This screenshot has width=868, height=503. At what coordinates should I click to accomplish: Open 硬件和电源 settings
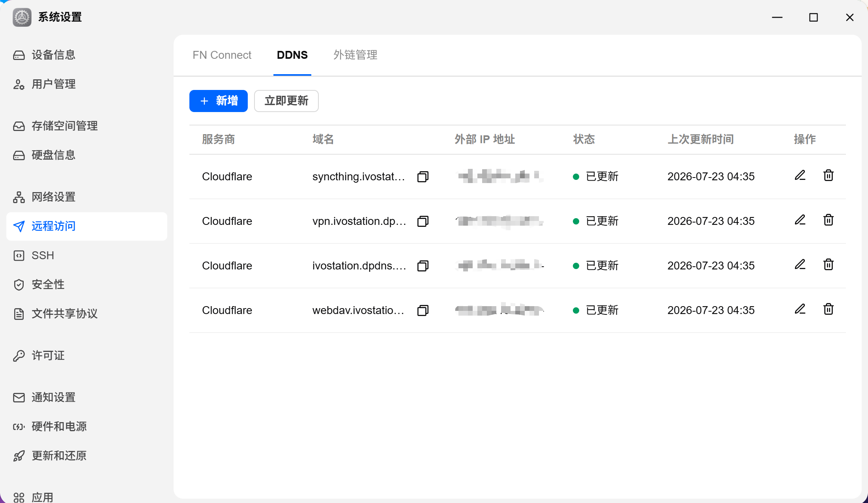pyautogui.click(x=87, y=426)
